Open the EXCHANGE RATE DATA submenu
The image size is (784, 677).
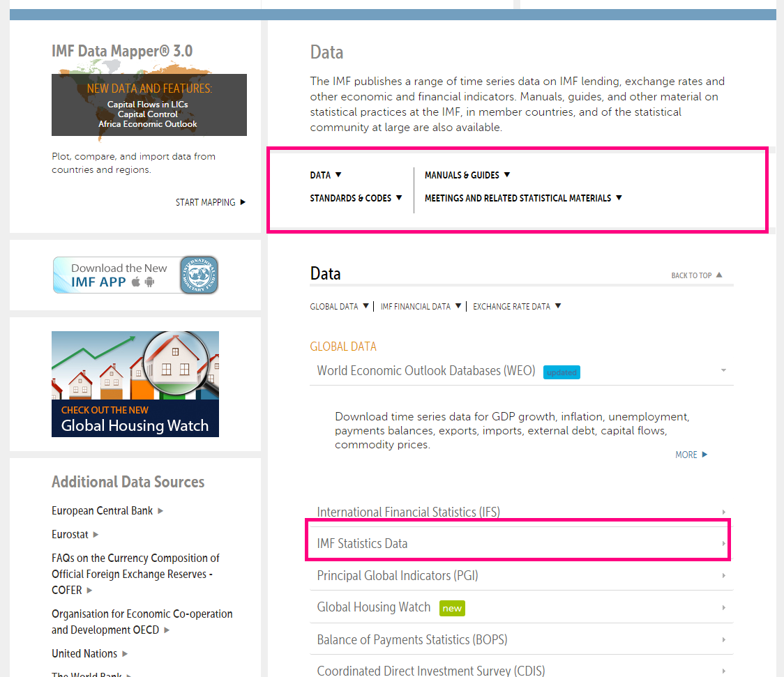tap(511, 306)
